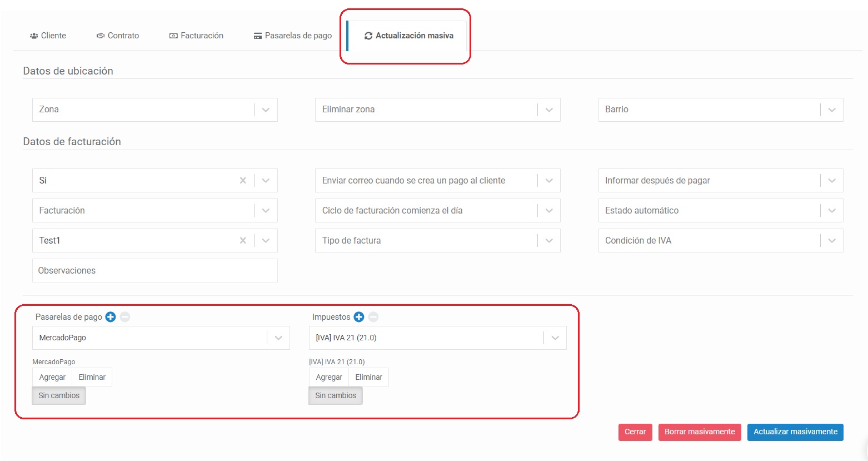Open the Cliente tab

[48, 36]
